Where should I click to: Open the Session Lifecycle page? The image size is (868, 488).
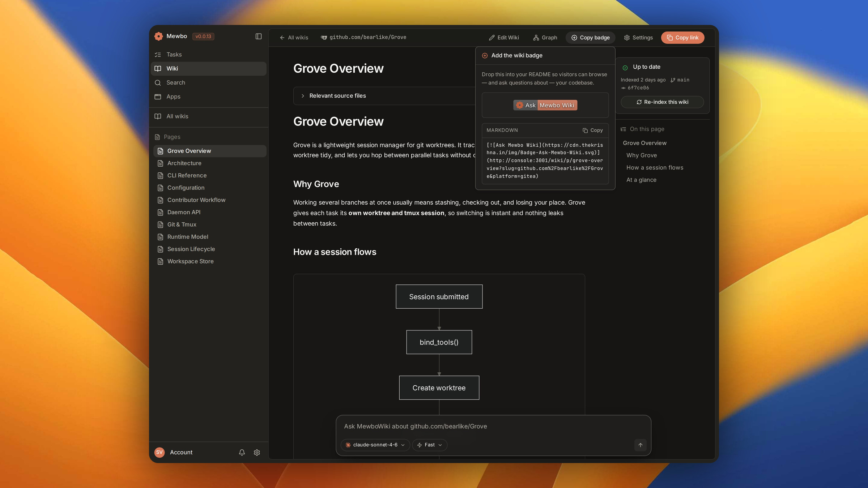[x=210, y=249]
